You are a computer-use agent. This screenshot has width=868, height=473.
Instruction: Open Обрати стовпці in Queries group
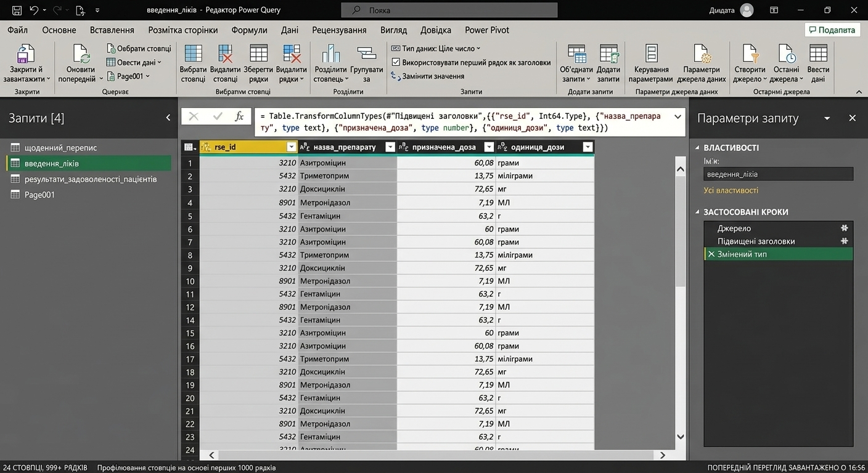coord(139,48)
